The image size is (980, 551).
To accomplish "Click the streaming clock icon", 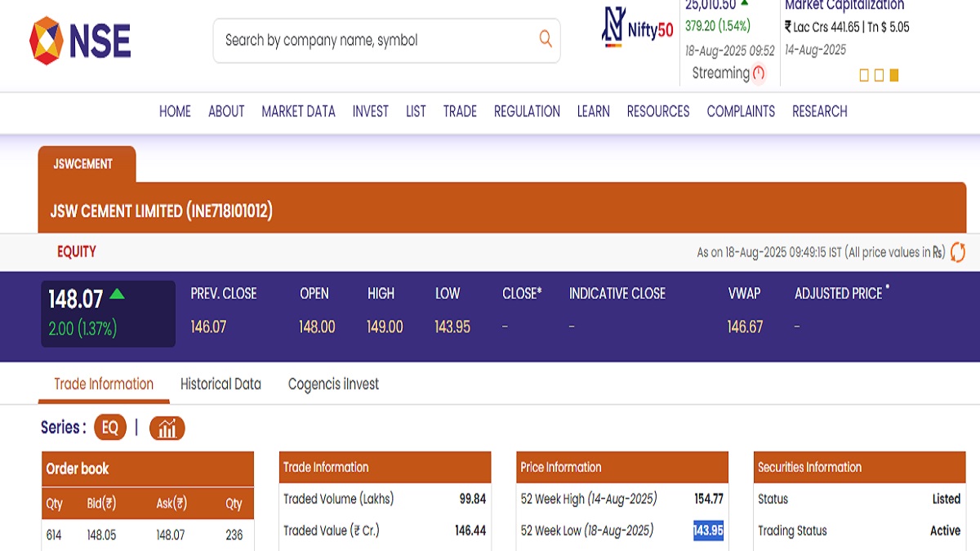I will (759, 73).
